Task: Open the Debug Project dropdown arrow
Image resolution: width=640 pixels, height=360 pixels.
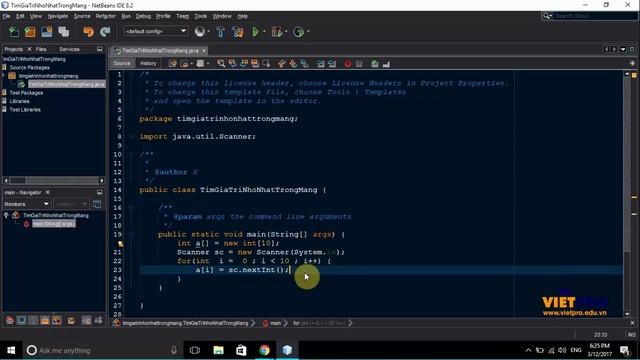Action: (286, 31)
